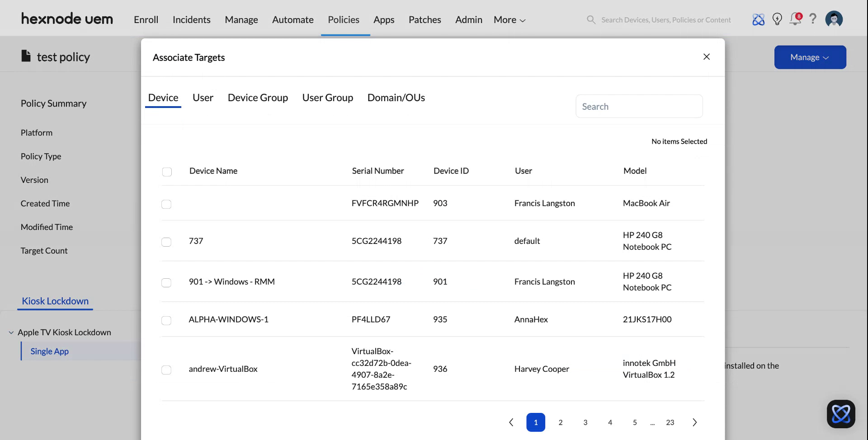The width and height of the screenshot is (868, 440).
Task: Collapse the Apple TV Kiosk Lockdown section
Action: point(11,332)
